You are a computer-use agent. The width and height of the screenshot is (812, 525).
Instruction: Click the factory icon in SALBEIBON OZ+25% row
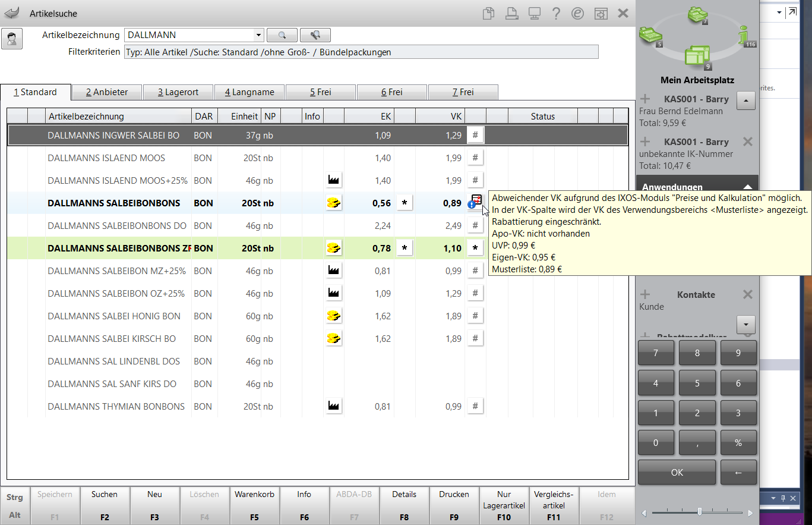(334, 293)
